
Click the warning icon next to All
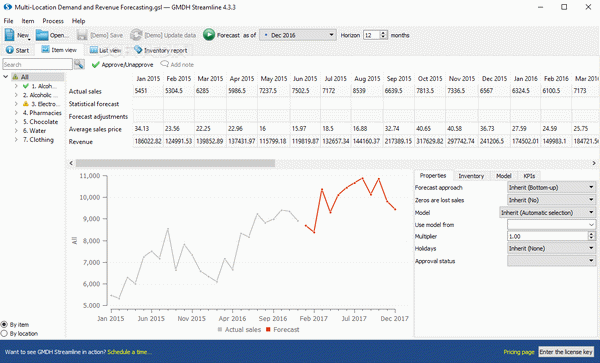click(x=15, y=77)
